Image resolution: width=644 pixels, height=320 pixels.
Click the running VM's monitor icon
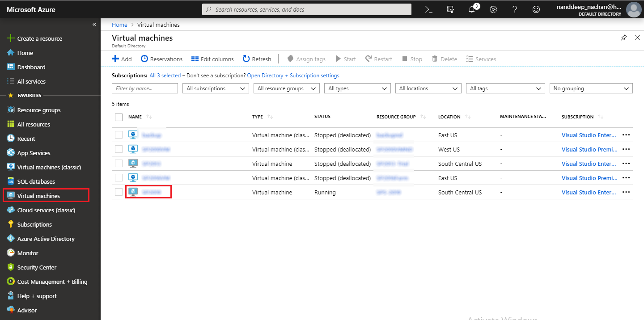(x=132, y=192)
